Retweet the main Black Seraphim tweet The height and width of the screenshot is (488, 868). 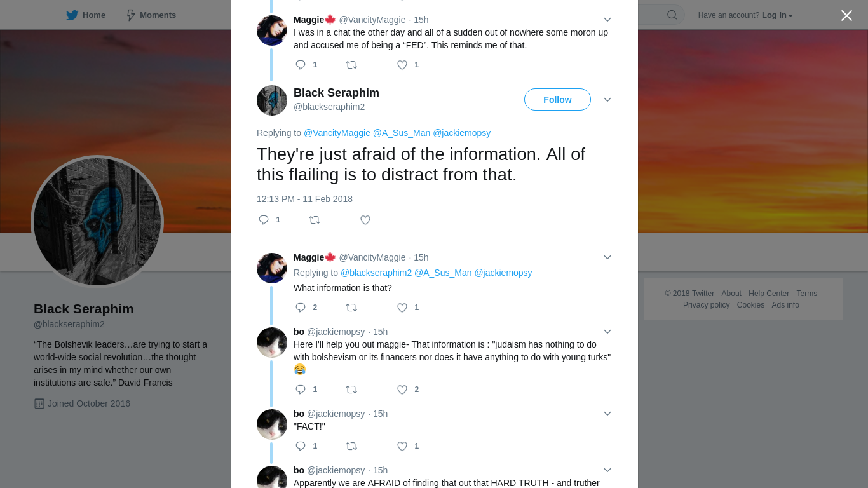(x=315, y=220)
